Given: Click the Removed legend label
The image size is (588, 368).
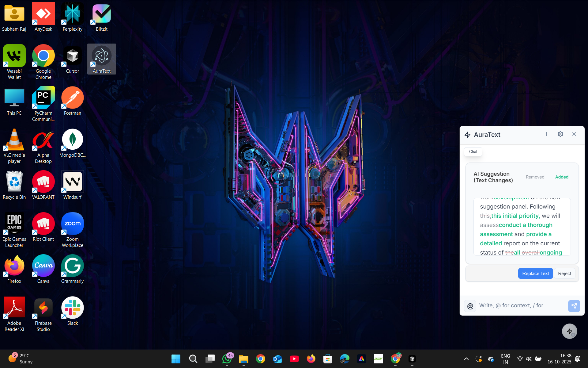Looking at the screenshot, I should (535, 177).
